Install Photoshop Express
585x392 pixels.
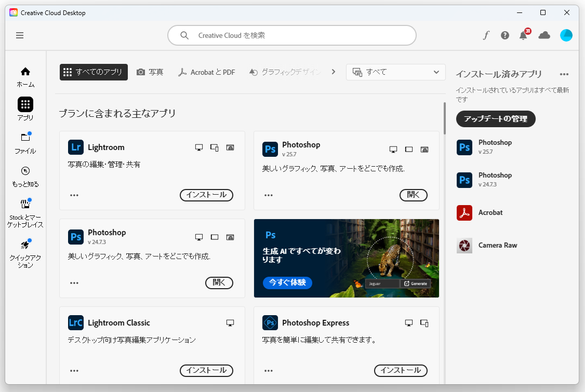tap(401, 370)
